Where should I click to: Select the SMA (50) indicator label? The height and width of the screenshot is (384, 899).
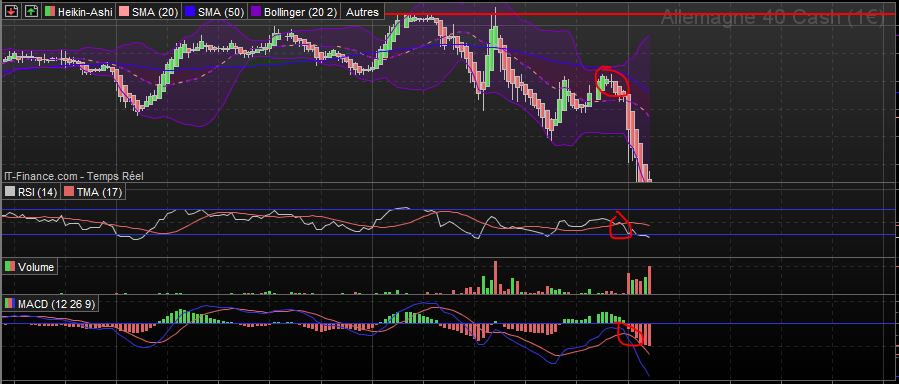[x=221, y=11]
